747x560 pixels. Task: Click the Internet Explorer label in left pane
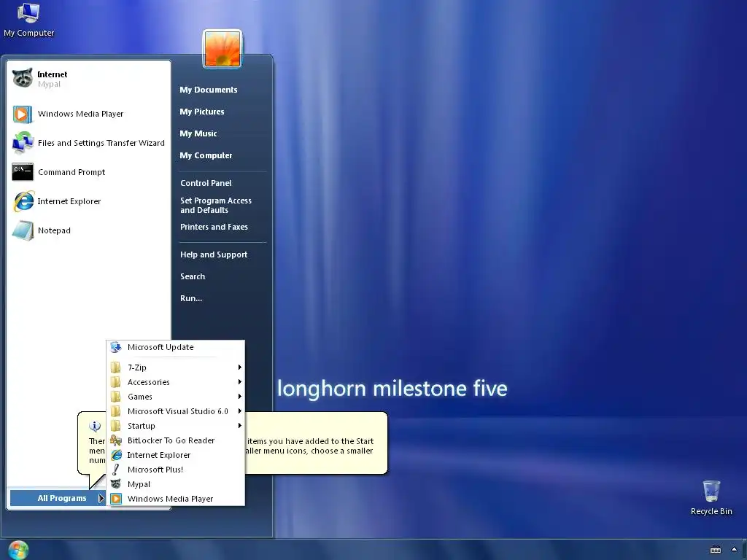click(x=69, y=201)
